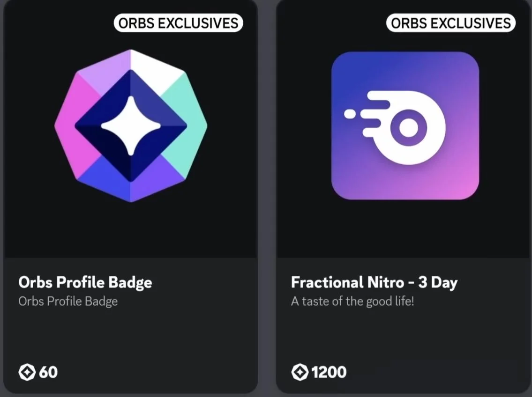Select the right card's ORBS EXCLUSIVES tag
Screen dimensions: 532x397
click(x=451, y=23)
